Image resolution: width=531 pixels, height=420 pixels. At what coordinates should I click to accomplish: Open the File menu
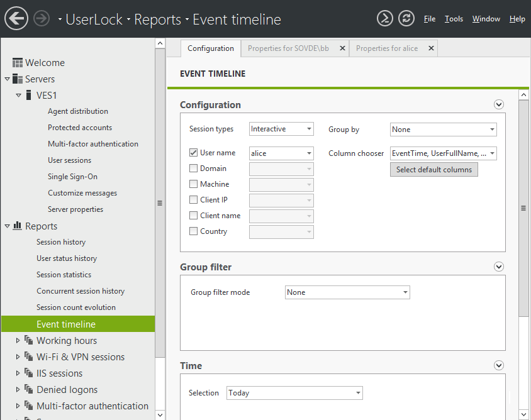(x=430, y=19)
